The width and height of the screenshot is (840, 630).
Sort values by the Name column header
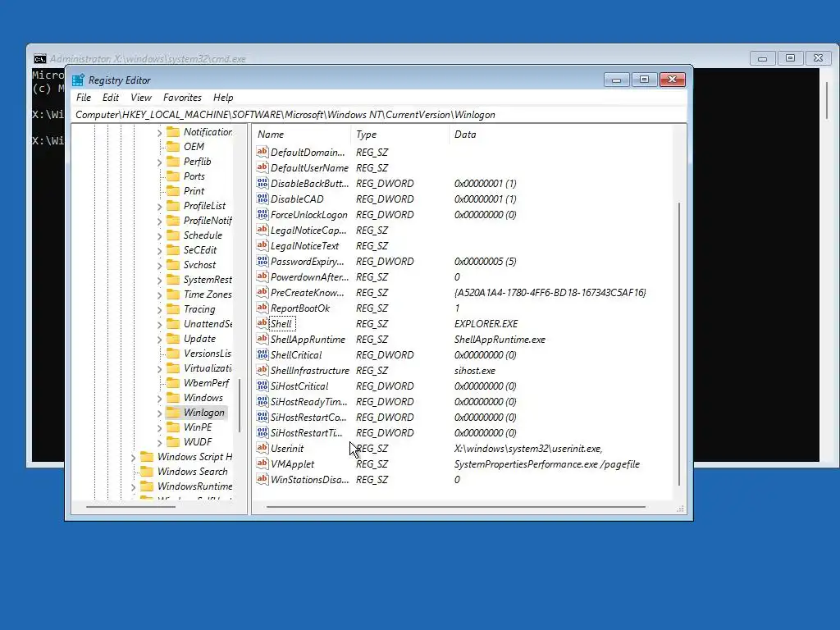pos(302,135)
